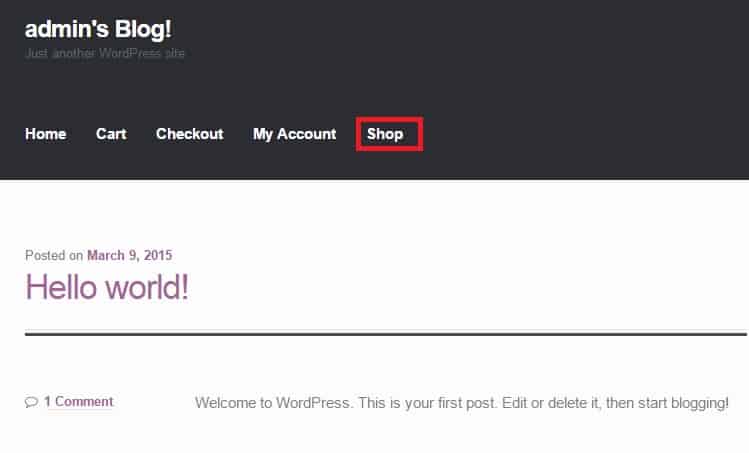Click the 'This is your first post' sentence
Image resolution: width=749 pixels, height=453 pixels.
(428, 403)
